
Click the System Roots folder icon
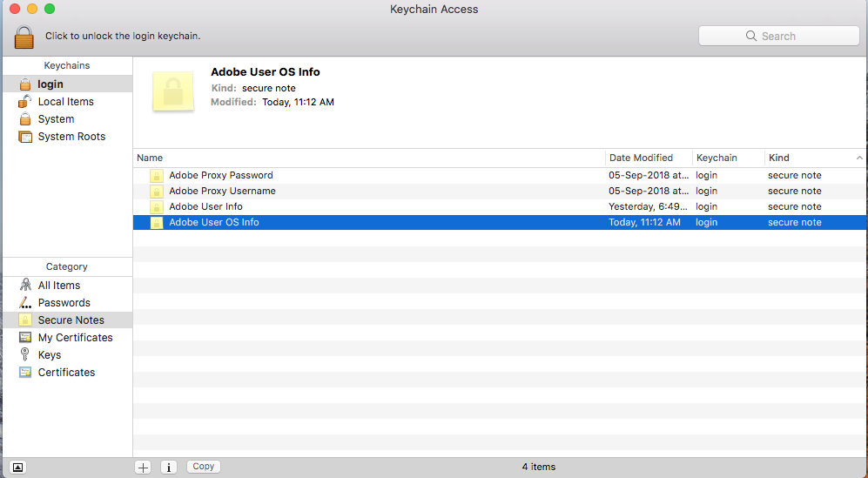tap(25, 136)
